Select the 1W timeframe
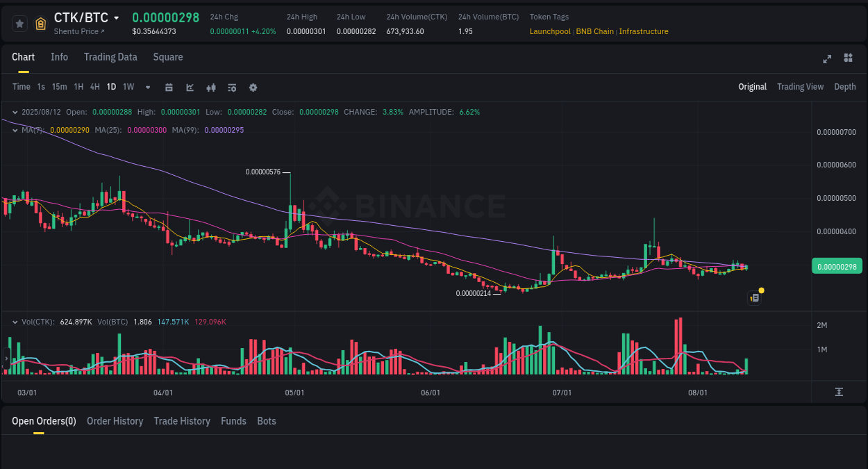 (128, 87)
